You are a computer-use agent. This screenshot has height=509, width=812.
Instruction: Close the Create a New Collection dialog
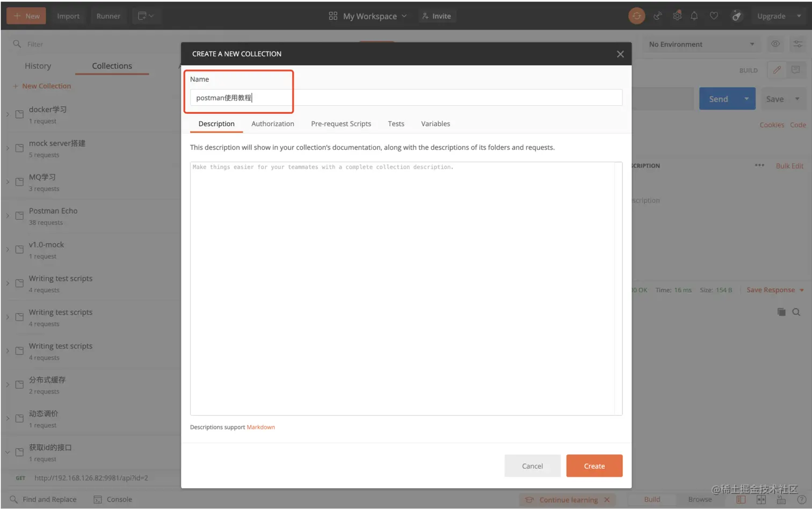coord(620,54)
